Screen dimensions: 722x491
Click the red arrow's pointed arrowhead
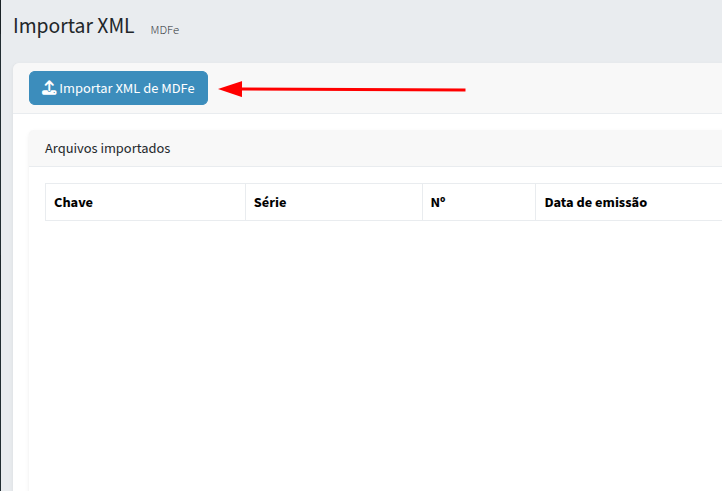[225, 89]
